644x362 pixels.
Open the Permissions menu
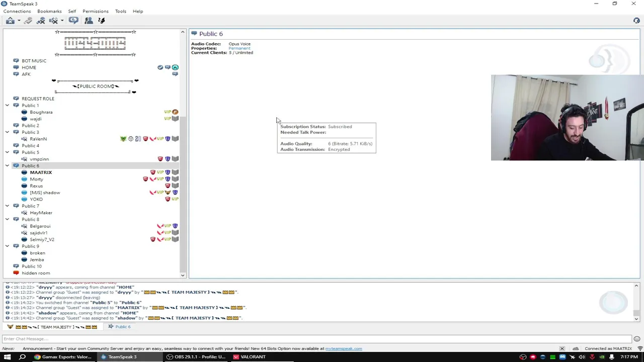coord(95,11)
